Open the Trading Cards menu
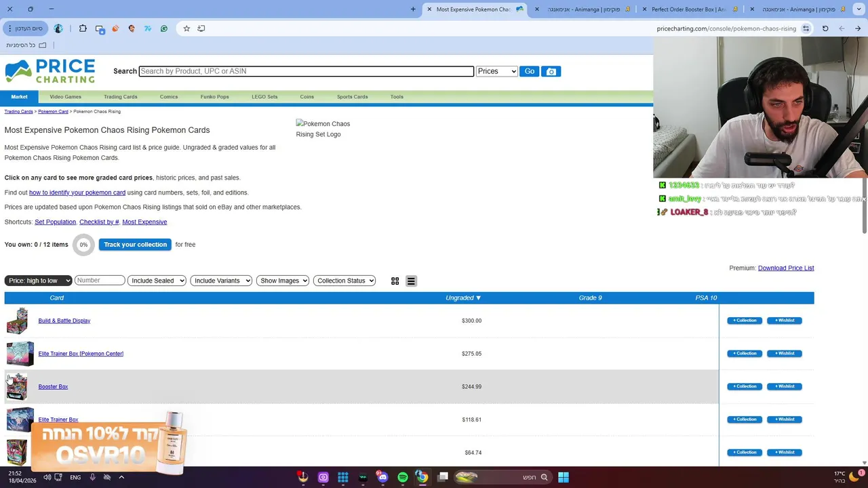 (x=121, y=97)
